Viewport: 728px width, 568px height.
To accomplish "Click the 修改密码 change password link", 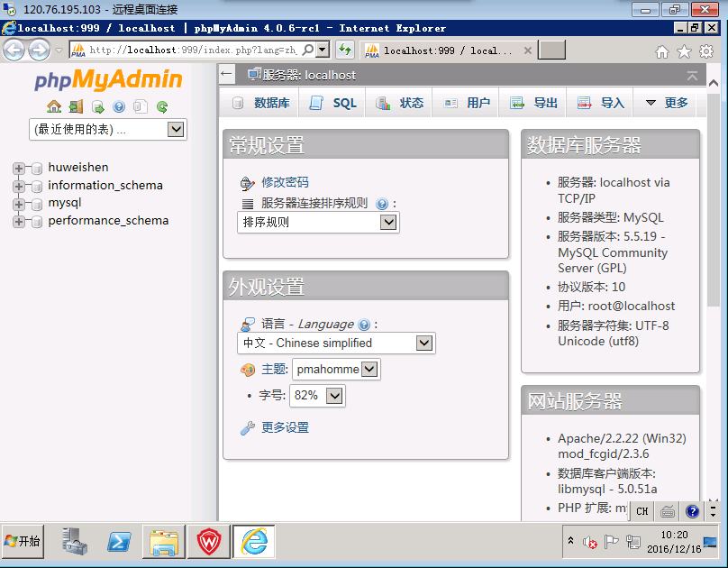I will point(285,182).
